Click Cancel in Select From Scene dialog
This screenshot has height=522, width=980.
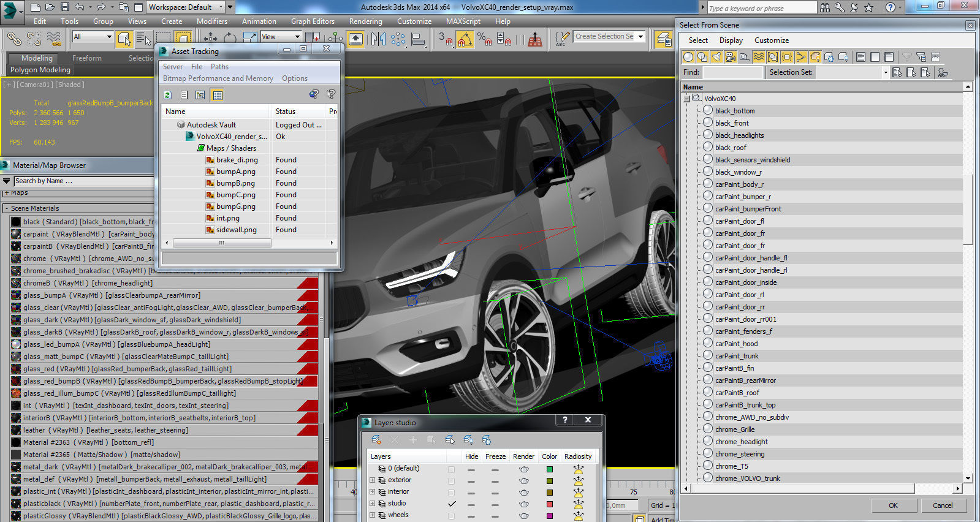(943, 505)
